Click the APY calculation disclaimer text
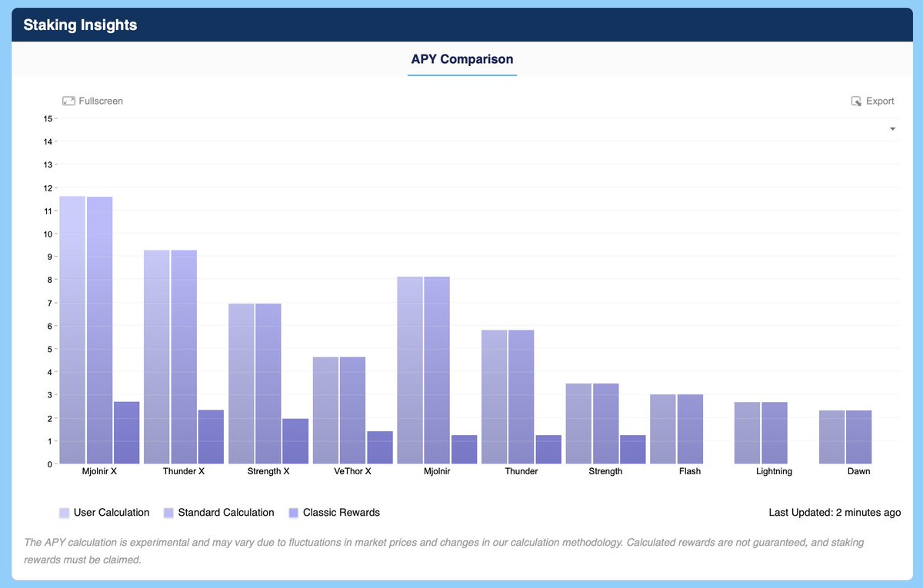The image size is (923, 588). 444,551
